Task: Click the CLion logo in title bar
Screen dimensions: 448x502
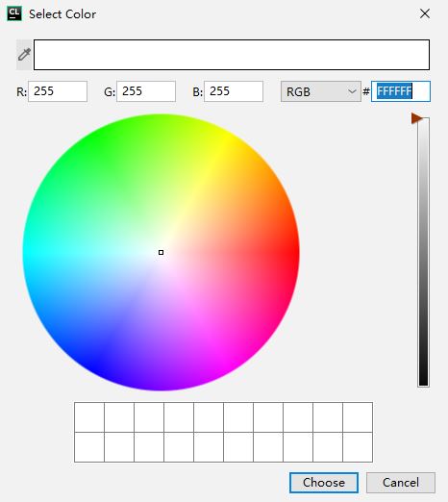Action: tap(14, 13)
